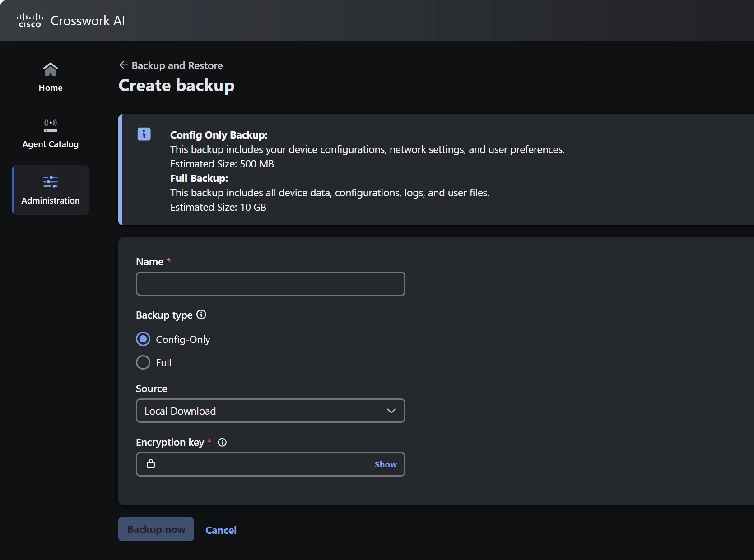Click the Full label text
The image size is (754, 560).
(163, 363)
